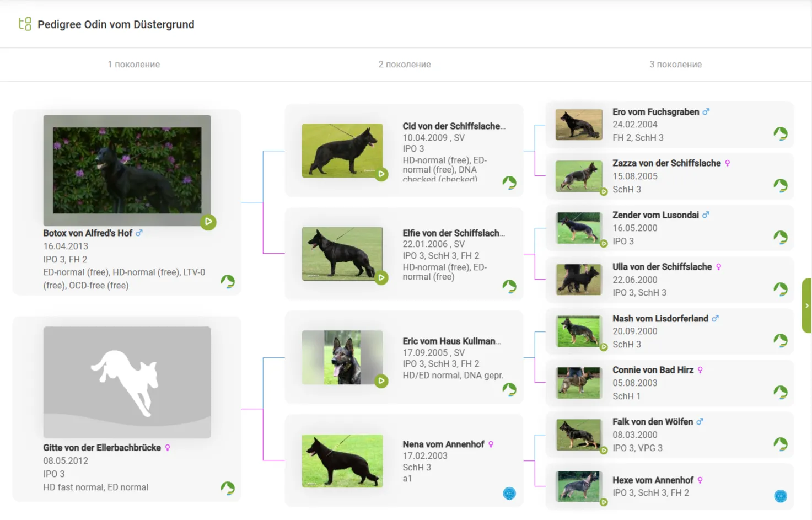The image size is (812, 520).
Task: Click green leaf icon next to Falk von den Wölfen
Action: (x=781, y=444)
